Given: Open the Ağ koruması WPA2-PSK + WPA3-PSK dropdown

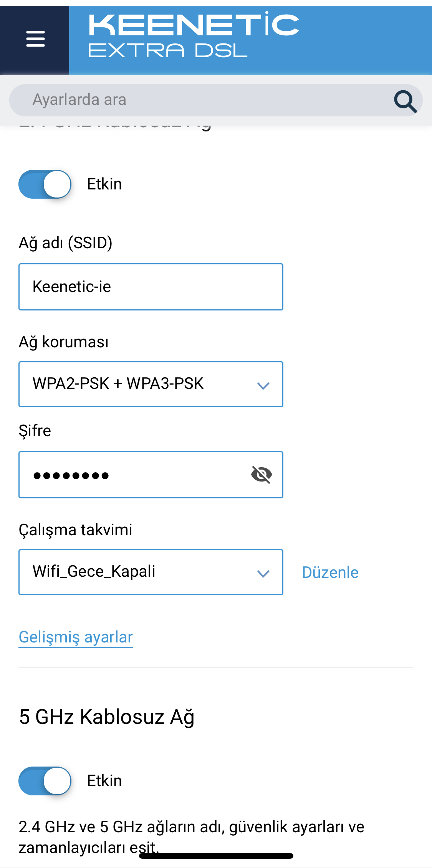Looking at the screenshot, I should [151, 384].
